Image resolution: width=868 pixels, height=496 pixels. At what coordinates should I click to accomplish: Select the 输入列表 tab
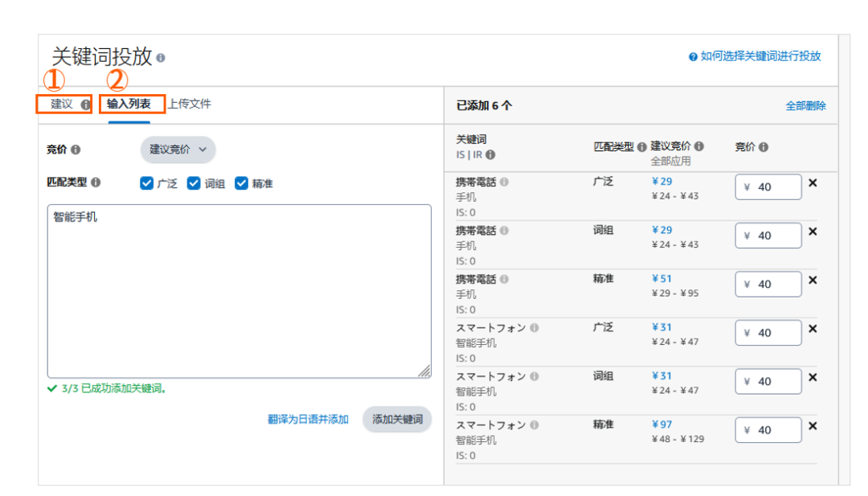coord(129,104)
